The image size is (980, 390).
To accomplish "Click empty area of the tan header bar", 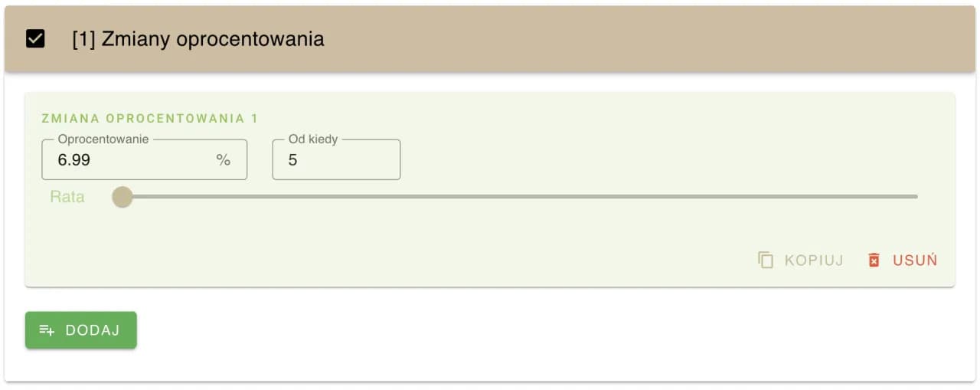I will (x=612, y=39).
